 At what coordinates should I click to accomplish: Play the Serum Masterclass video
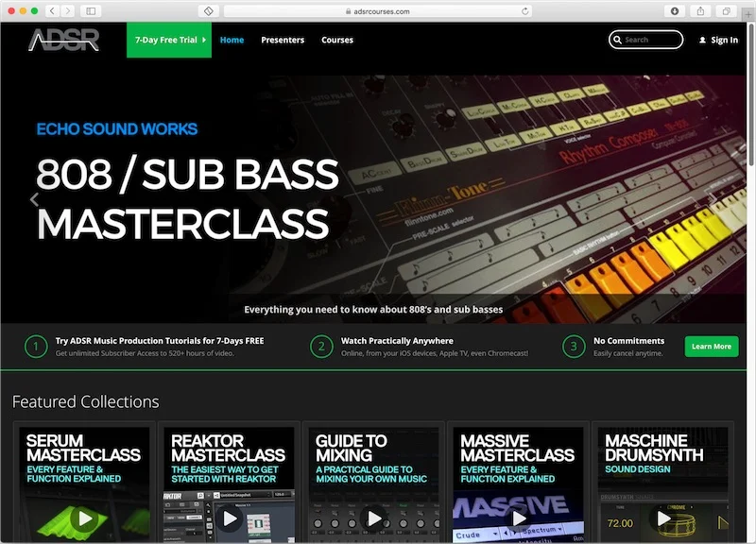[85, 518]
